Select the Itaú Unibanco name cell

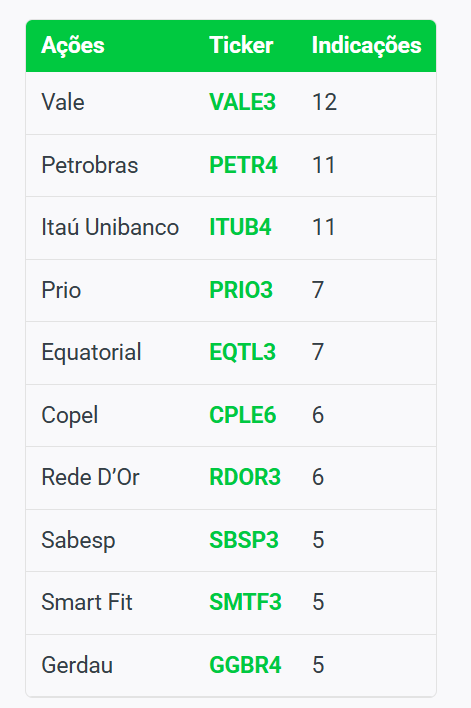tap(110, 227)
